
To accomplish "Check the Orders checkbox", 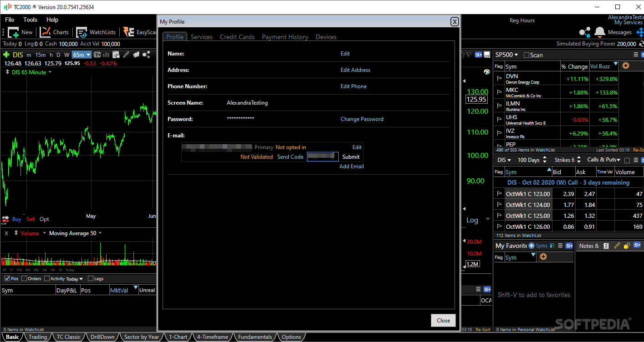I will point(24,278).
